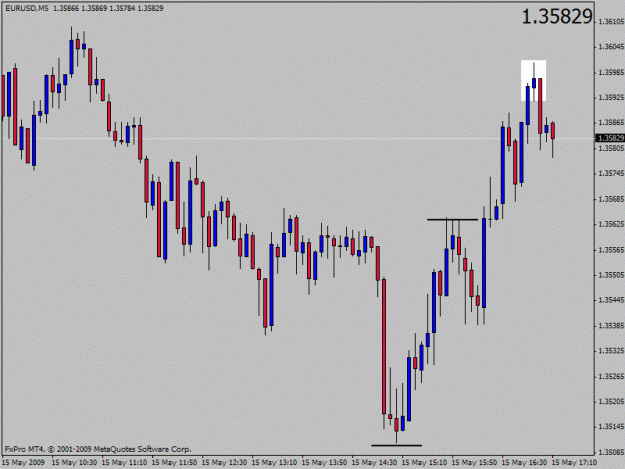
Task: Click the 1.35805 price axis label
Action: coord(611,148)
